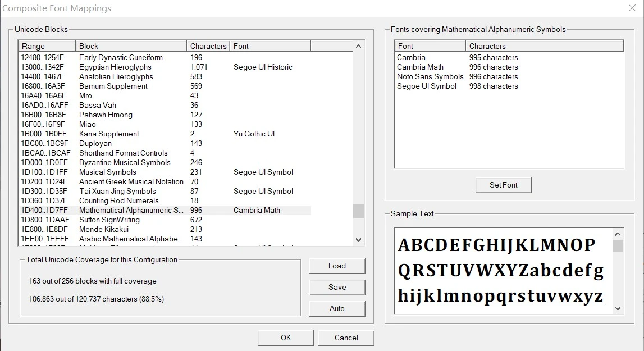
Task: Click the Yu Gothic UI font cell
Action: point(254,134)
